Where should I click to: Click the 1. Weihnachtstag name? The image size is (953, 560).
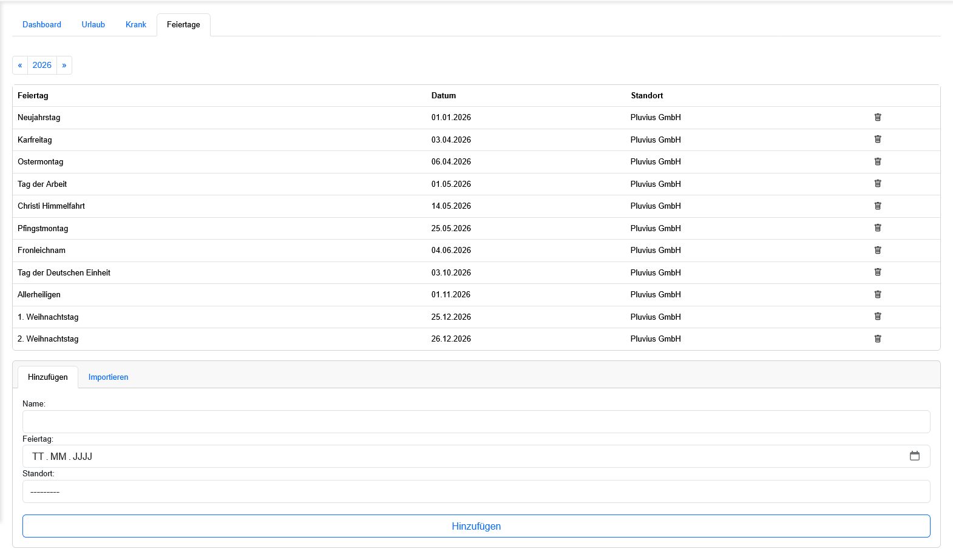pyautogui.click(x=48, y=317)
